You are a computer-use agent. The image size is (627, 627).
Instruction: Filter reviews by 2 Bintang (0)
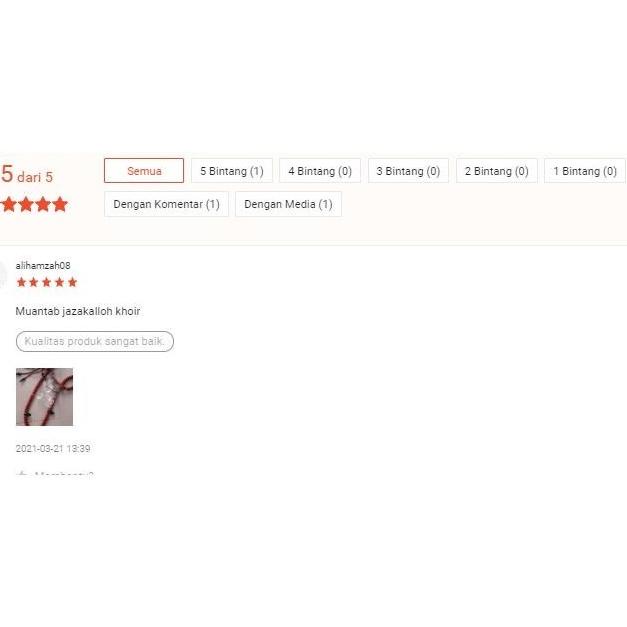(497, 171)
